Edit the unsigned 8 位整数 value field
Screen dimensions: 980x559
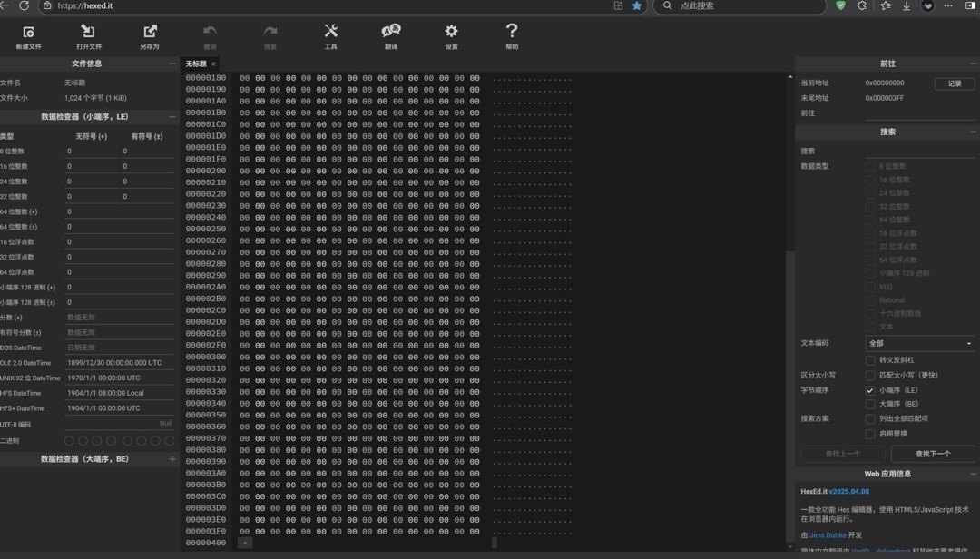(92, 152)
